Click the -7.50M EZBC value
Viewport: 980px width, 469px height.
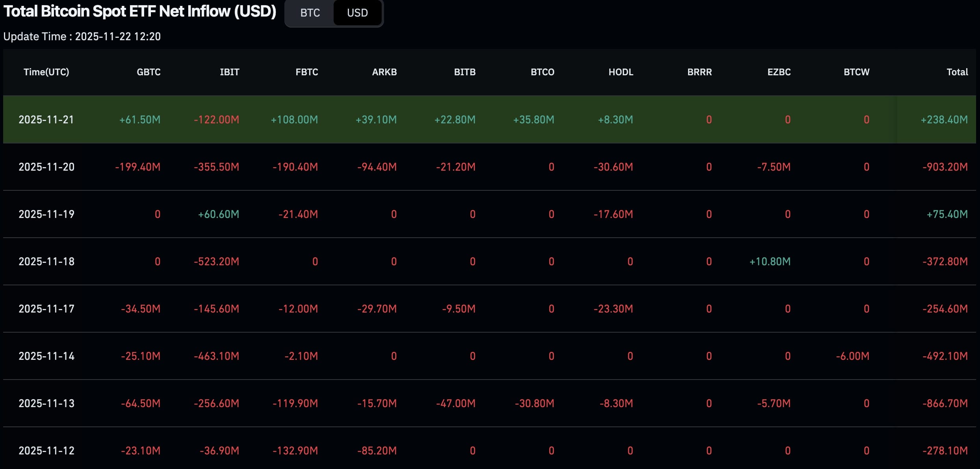click(x=774, y=167)
